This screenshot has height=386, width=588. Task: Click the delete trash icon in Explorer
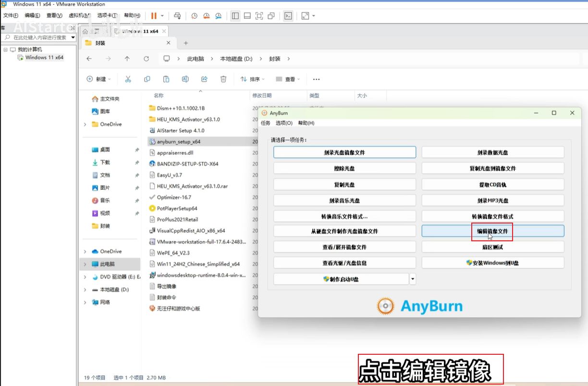pyautogui.click(x=223, y=79)
